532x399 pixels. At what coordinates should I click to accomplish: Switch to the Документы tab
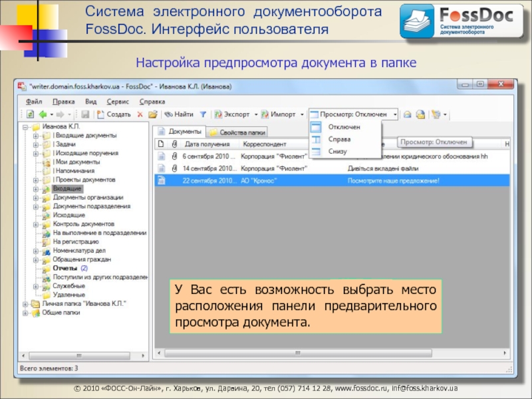tap(179, 131)
